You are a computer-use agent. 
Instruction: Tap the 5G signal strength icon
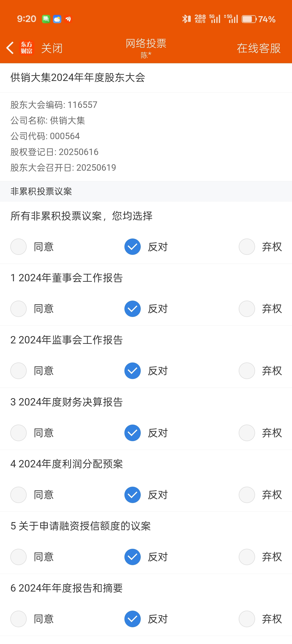215,19
